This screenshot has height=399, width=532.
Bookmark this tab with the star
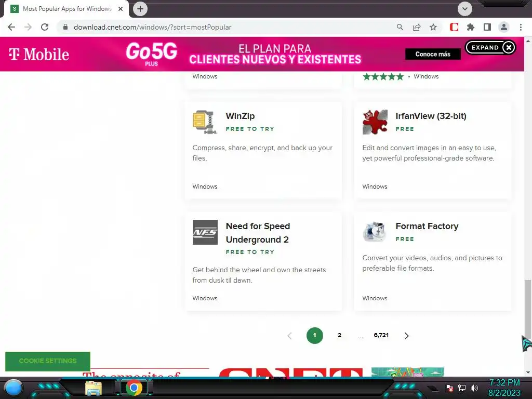[x=433, y=27]
